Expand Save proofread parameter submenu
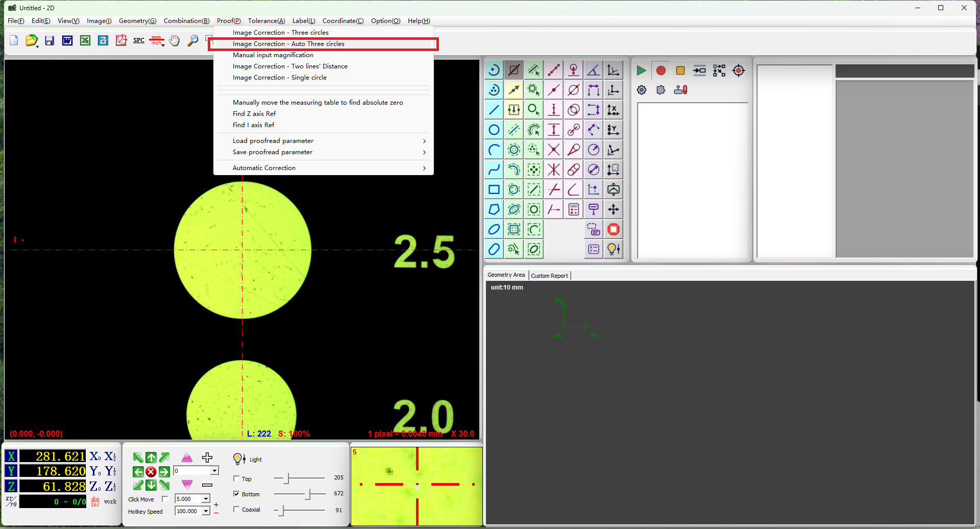The image size is (980, 529). (x=324, y=152)
